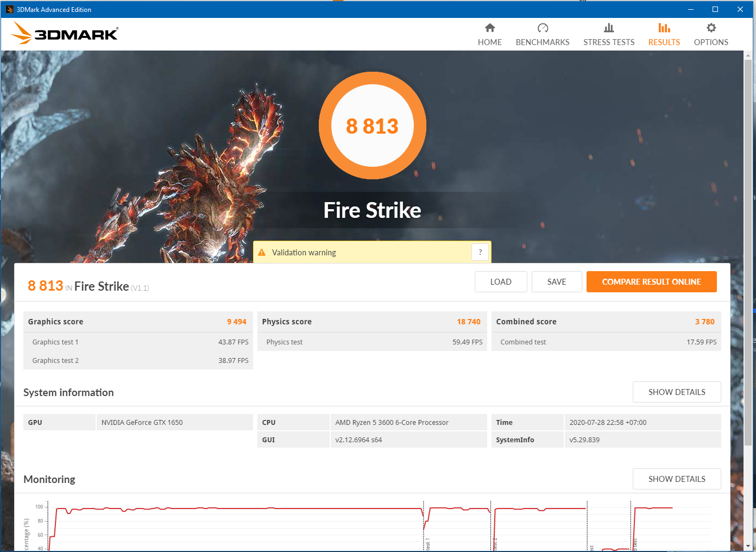Image resolution: width=756 pixels, height=552 pixels.
Task: Click the SystemInfo version v5.29.839
Action: point(584,440)
